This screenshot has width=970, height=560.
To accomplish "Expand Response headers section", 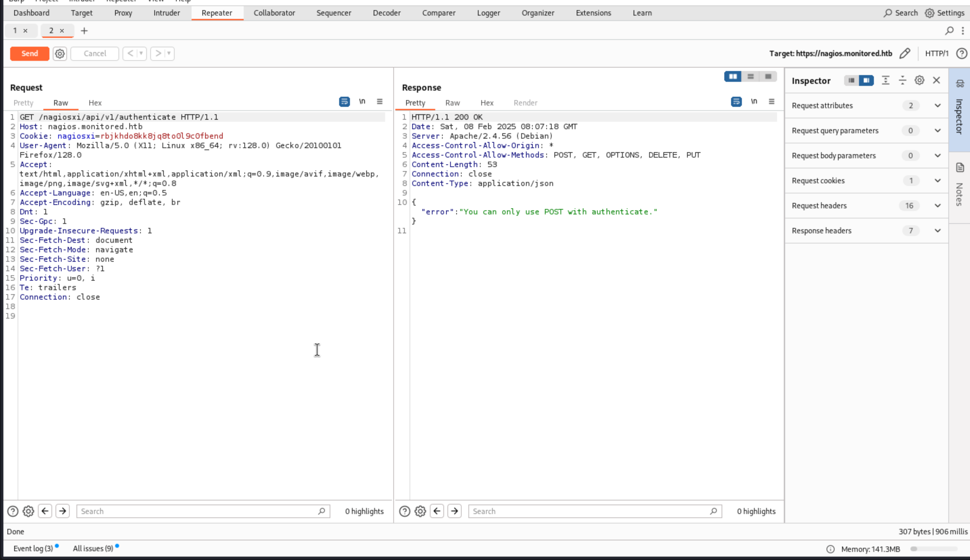I will [x=937, y=231].
